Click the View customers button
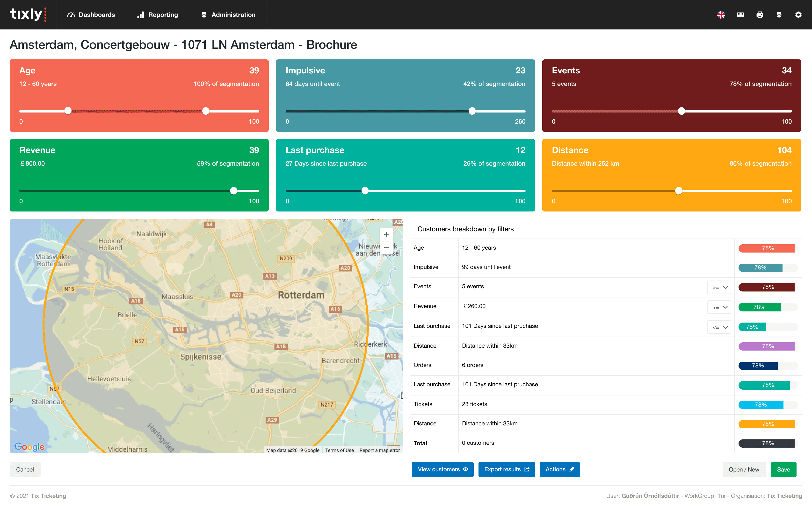This screenshot has height=507, width=812. click(442, 469)
